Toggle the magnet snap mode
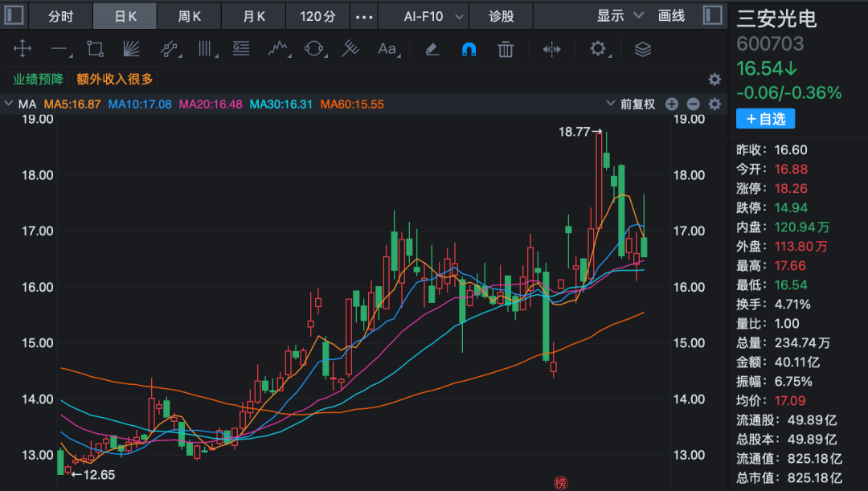The width and height of the screenshot is (868, 491). [x=469, y=49]
